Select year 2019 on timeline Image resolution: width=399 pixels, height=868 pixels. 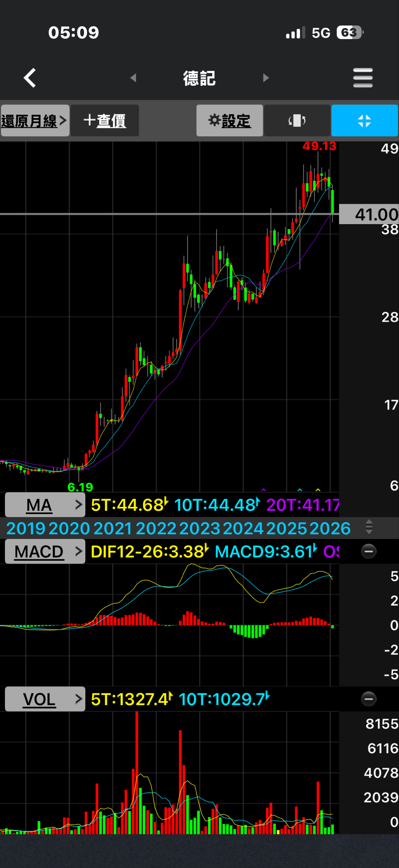(26, 528)
